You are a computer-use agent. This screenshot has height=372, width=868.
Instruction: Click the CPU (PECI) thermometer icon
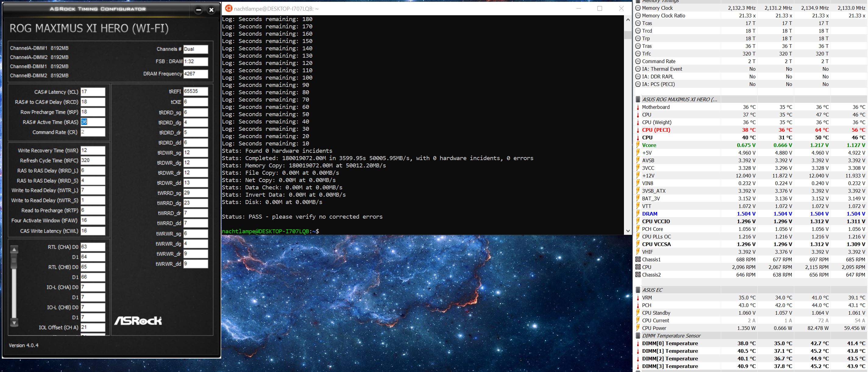pos(638,130)
